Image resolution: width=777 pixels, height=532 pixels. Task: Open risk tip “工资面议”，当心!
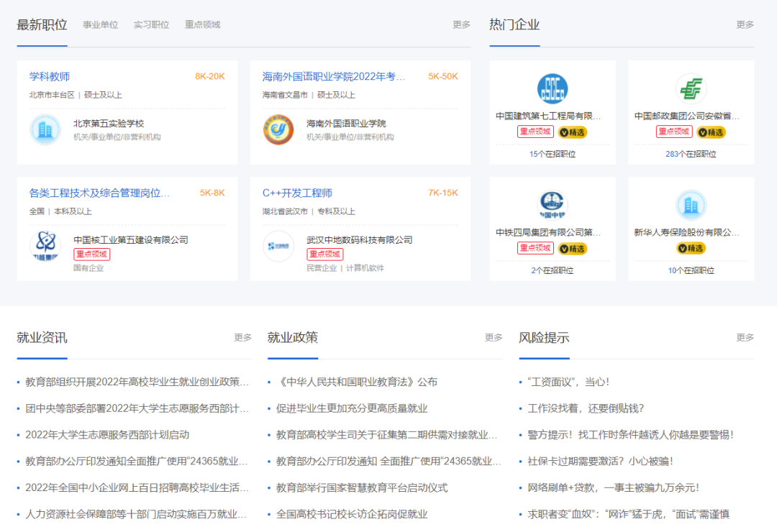coord(568,382)
